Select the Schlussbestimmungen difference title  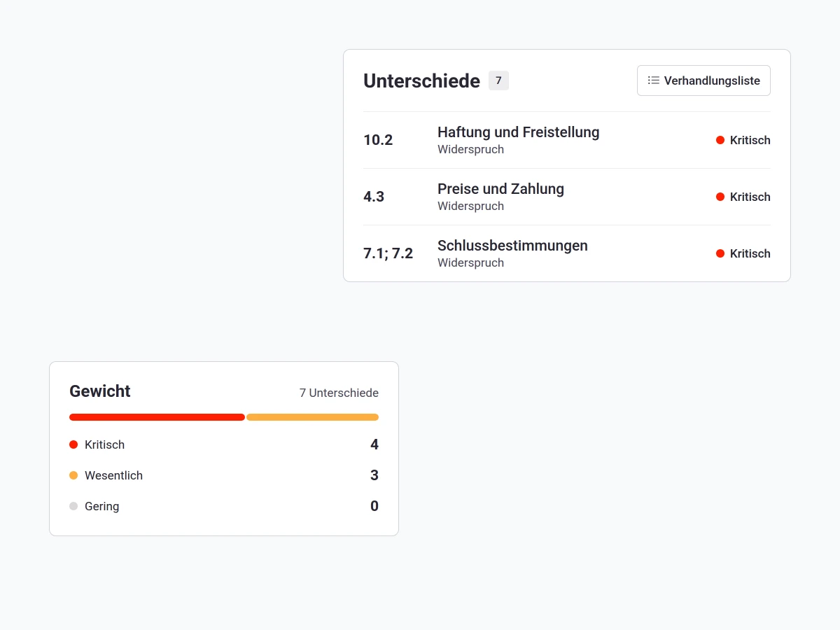pos(512,246)
